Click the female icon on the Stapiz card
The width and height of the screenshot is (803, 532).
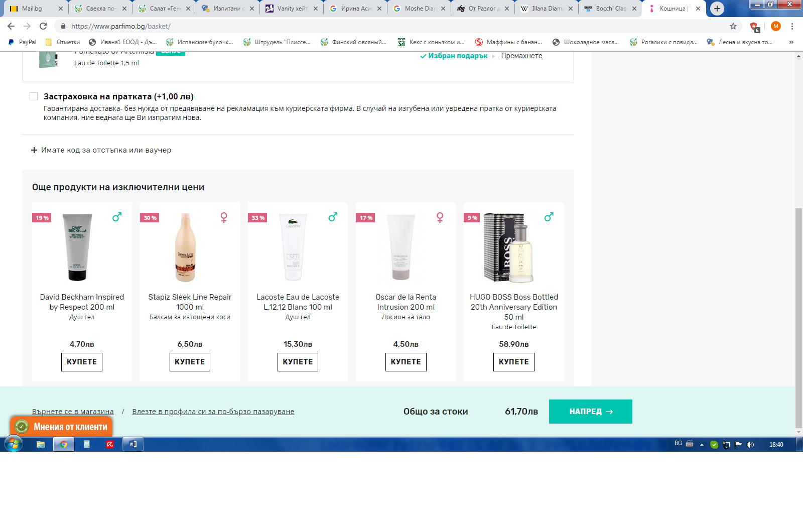coord(224,217)
